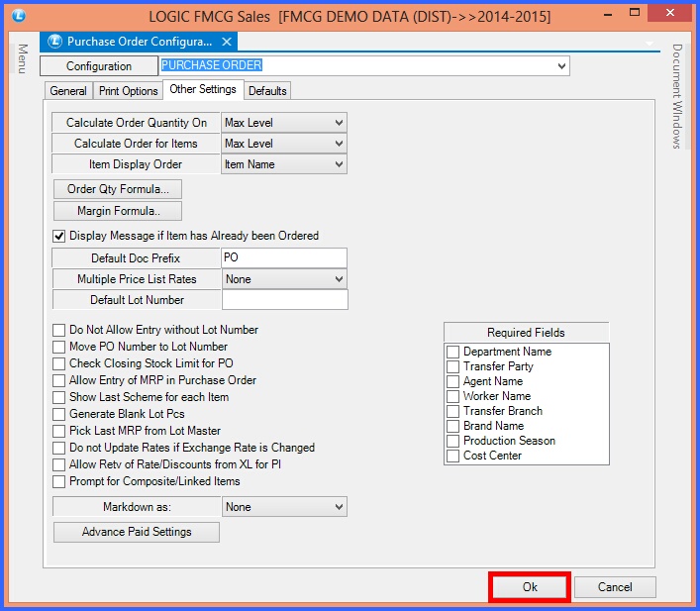Click the Item Display Order label
Screen dimensions: 700x611
click(x=136, y=164)
